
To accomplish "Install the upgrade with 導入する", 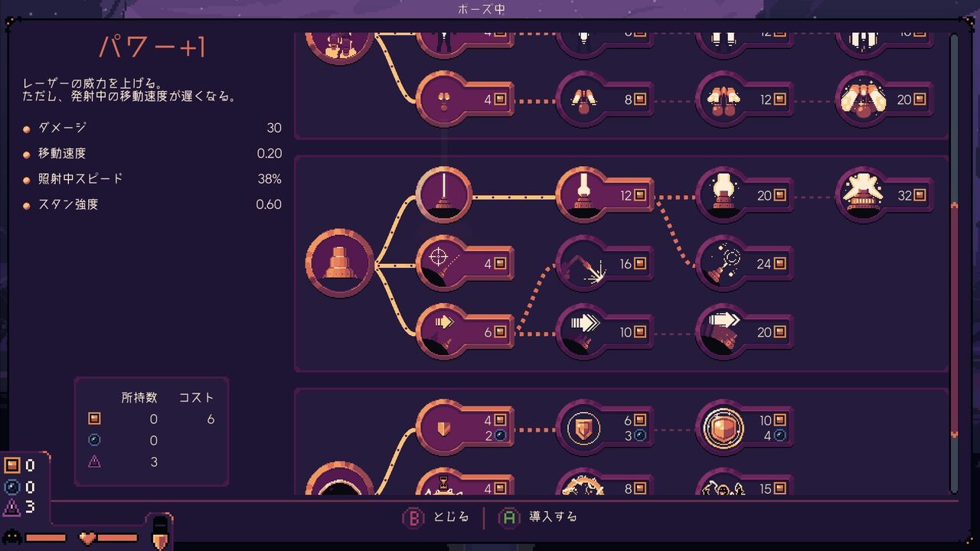I will [537, 517].
